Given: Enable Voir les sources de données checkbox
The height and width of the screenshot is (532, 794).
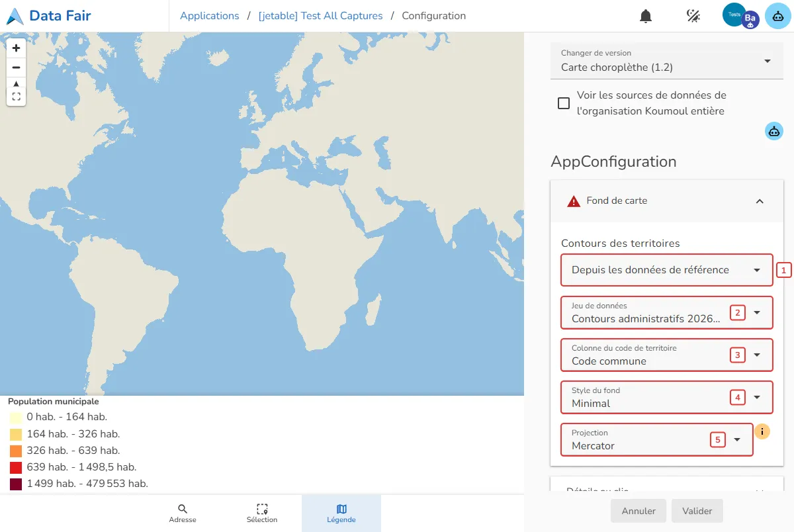Looking at the screenshot, I should (564, 103).
